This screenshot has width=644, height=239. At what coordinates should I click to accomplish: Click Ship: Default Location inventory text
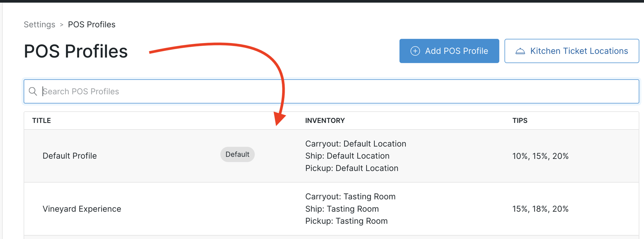[347, 156]
